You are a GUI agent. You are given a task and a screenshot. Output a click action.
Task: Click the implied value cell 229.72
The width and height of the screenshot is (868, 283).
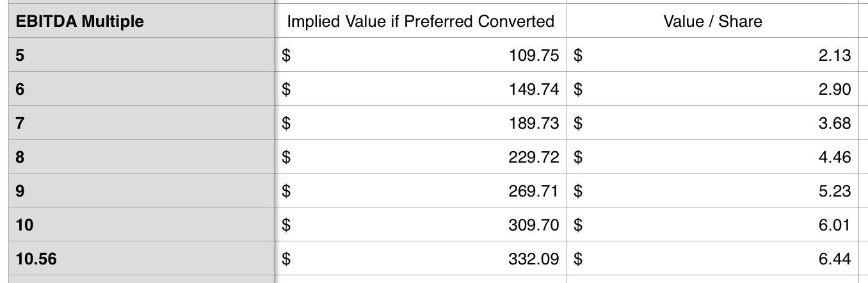pos(421,156)
